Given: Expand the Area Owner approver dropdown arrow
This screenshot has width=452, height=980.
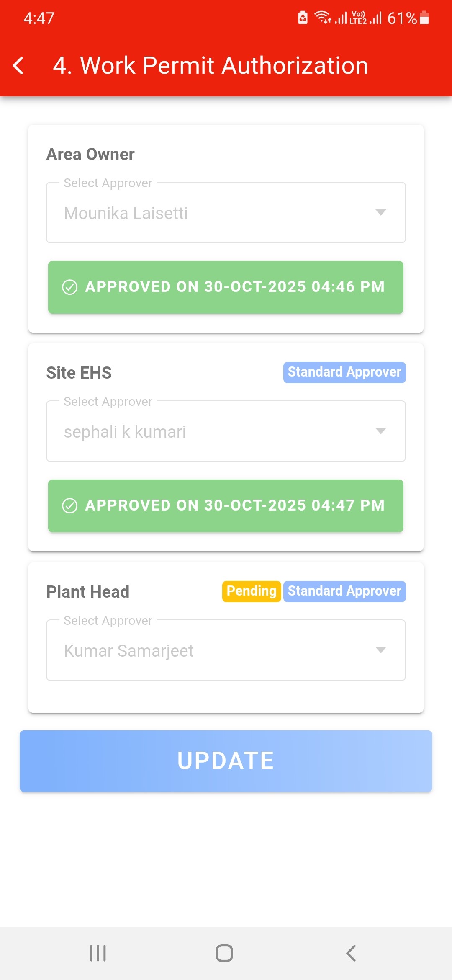Looking at the screenshot, I should (x=380, y=212).
